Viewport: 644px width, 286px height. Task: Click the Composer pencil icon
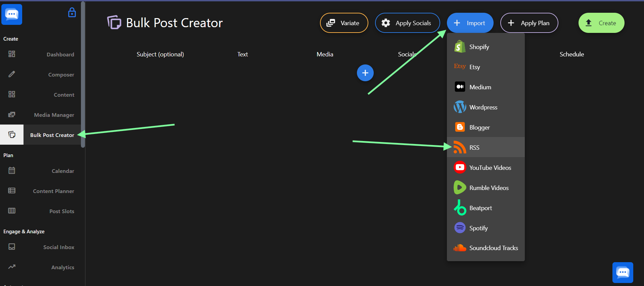click(x=12, y=74)
